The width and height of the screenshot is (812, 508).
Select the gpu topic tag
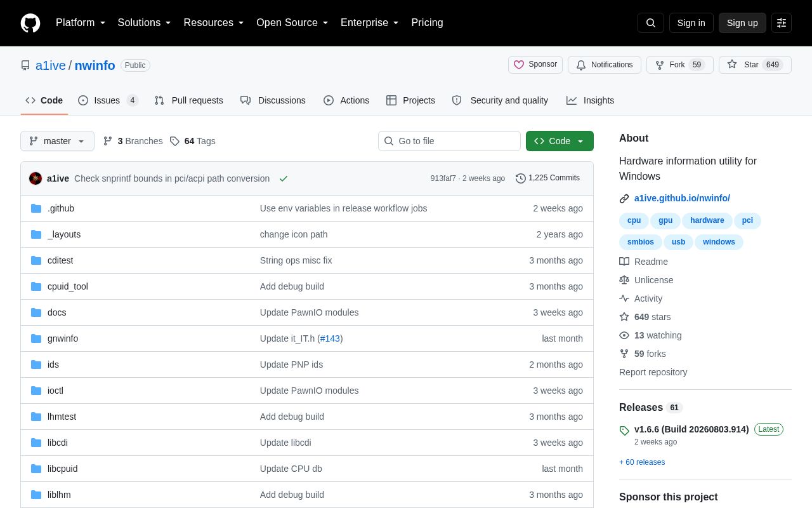pos(665,221)
